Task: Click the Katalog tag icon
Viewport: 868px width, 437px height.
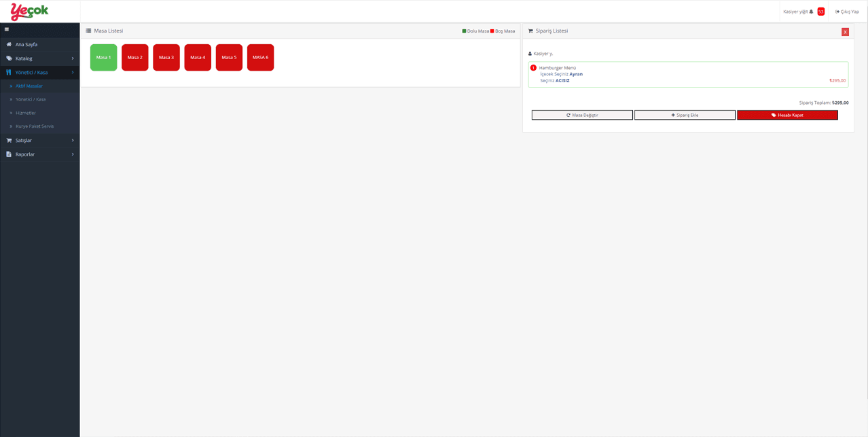Action: coord(9,58)
